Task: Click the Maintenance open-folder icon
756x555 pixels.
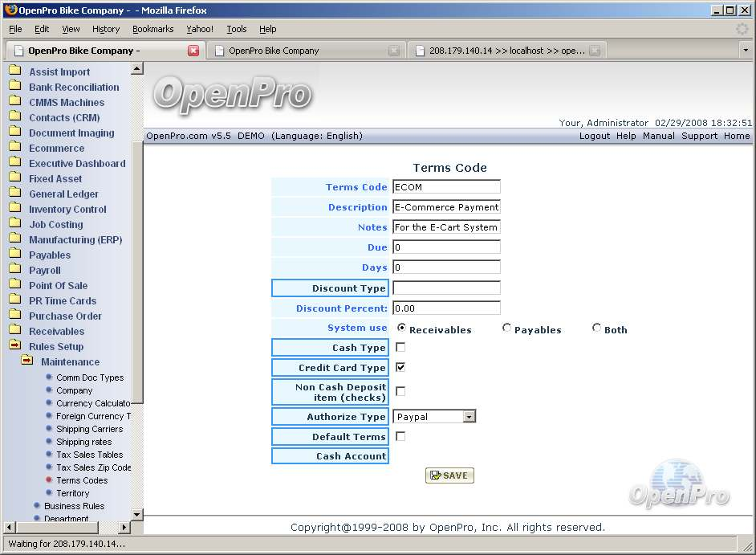Action: (27, 361)
